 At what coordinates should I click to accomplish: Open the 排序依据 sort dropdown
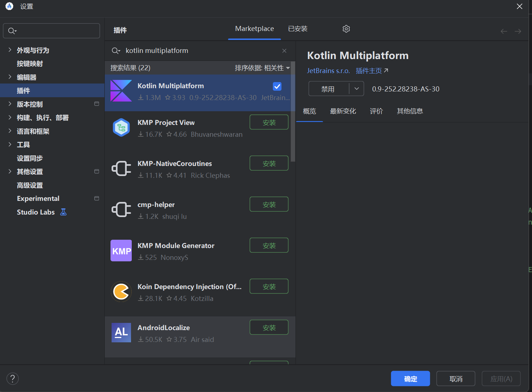pyautogui.click(x=262, y=68)
